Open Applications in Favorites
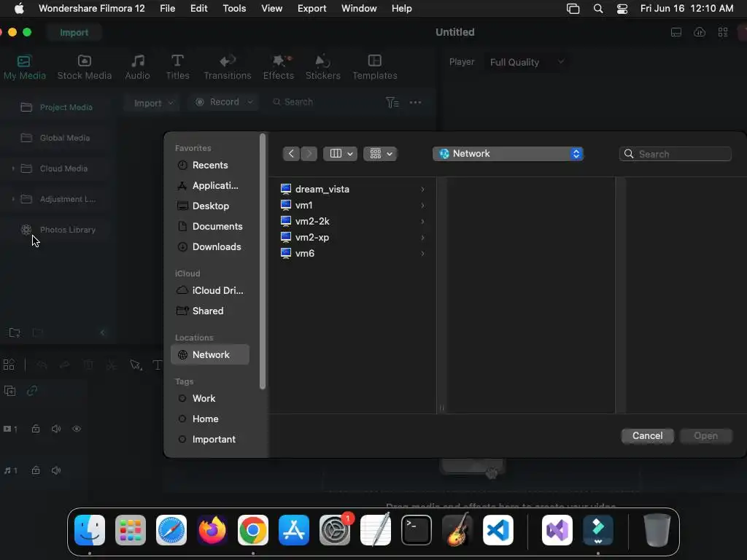Viewport: 747px width, 560px height. (209, 186)
